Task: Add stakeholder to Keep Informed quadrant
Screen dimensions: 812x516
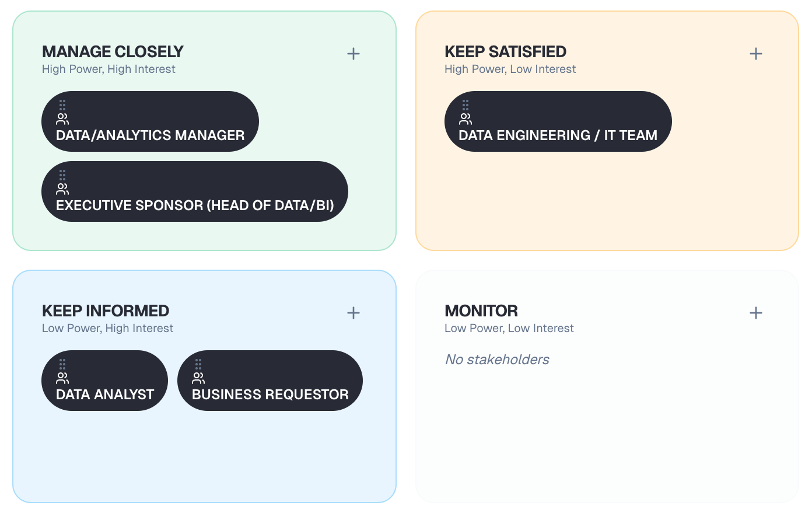Action: click(353, 313)
